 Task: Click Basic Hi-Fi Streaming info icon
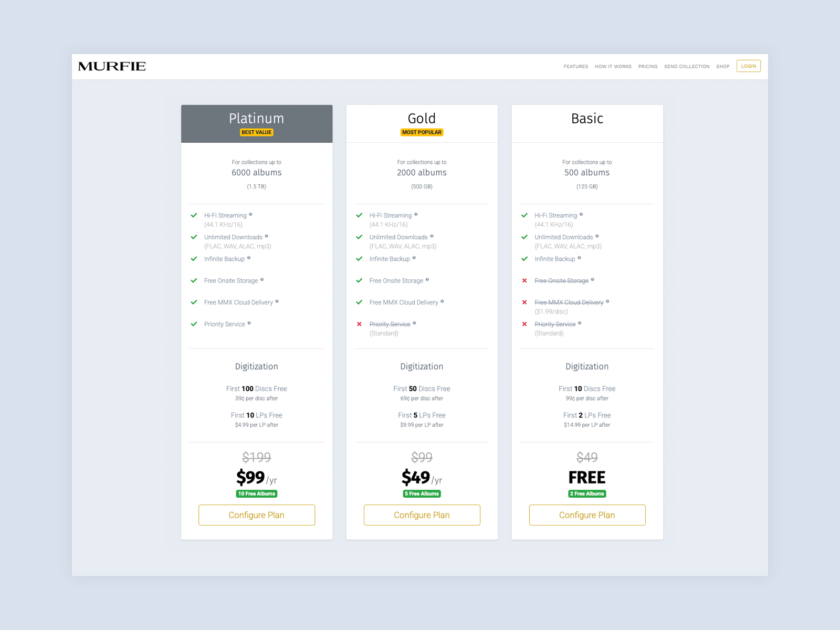(x=581, y=214)
